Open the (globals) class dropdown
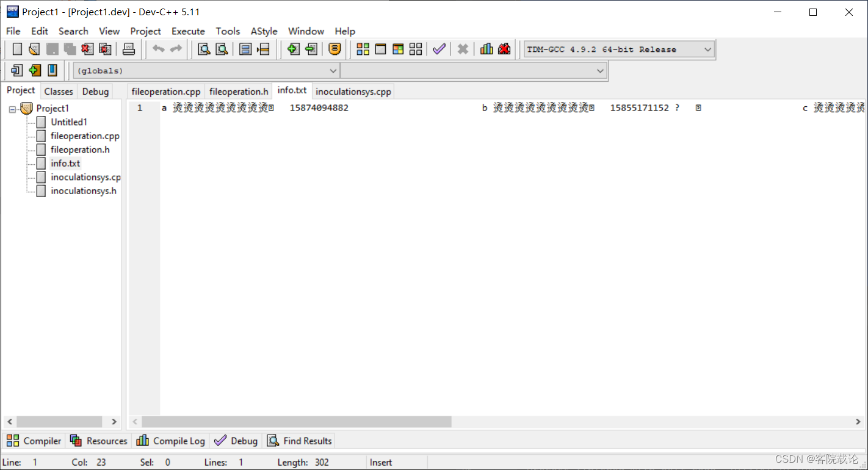Viewport: 868px width, 470px height. tap(206, 71)
